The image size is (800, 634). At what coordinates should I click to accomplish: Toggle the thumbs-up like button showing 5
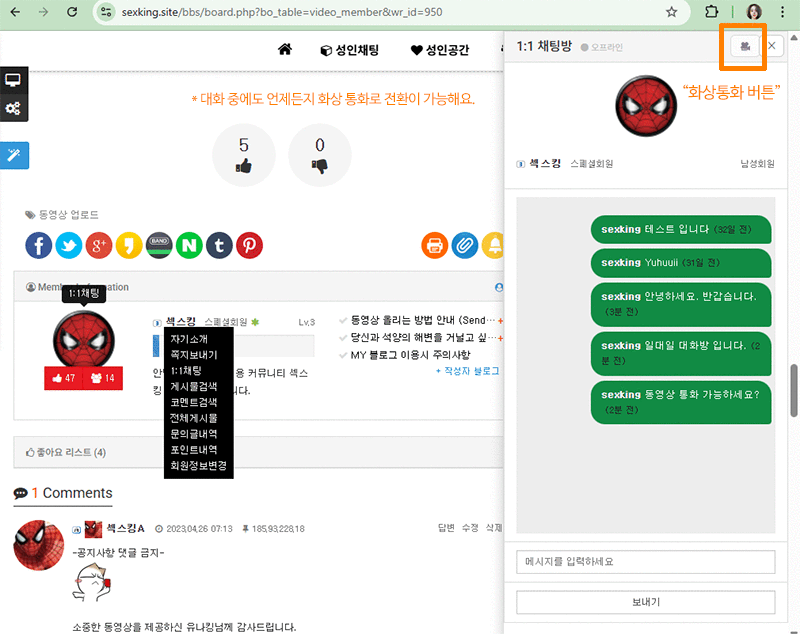244,156
